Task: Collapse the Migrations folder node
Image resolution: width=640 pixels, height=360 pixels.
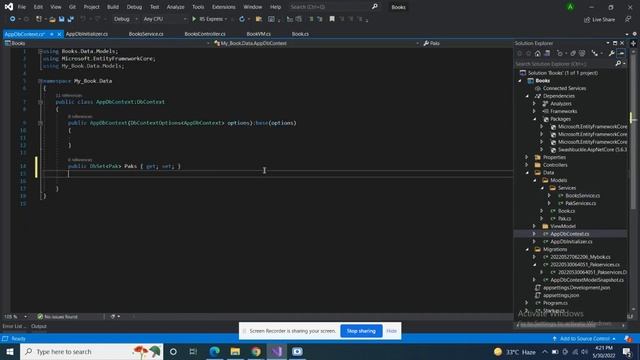Action: click(527, 249)
